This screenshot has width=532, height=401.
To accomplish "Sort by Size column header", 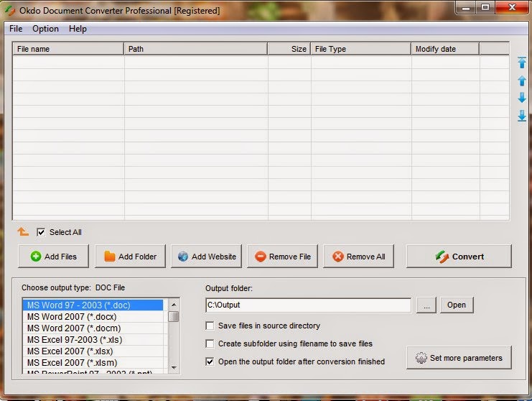I will tap(289, 49).
